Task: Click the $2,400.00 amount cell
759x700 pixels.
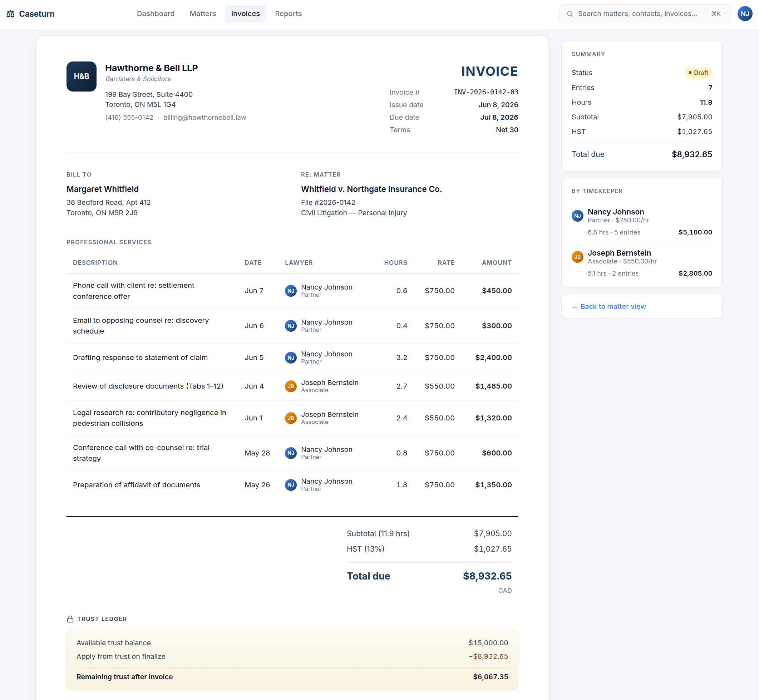Action: click(493, 358)
